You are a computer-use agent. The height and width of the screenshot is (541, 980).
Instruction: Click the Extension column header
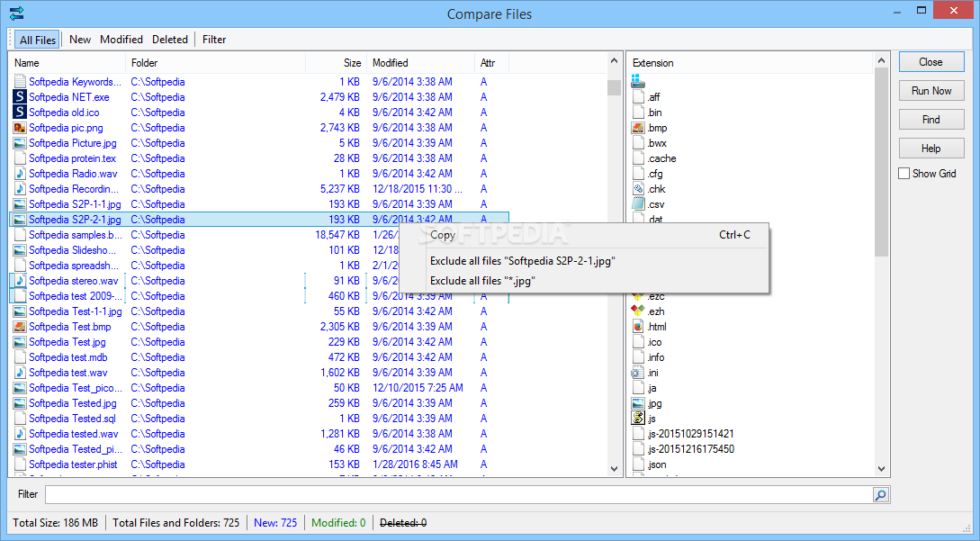pyautogui.click(x=750, y=62)
